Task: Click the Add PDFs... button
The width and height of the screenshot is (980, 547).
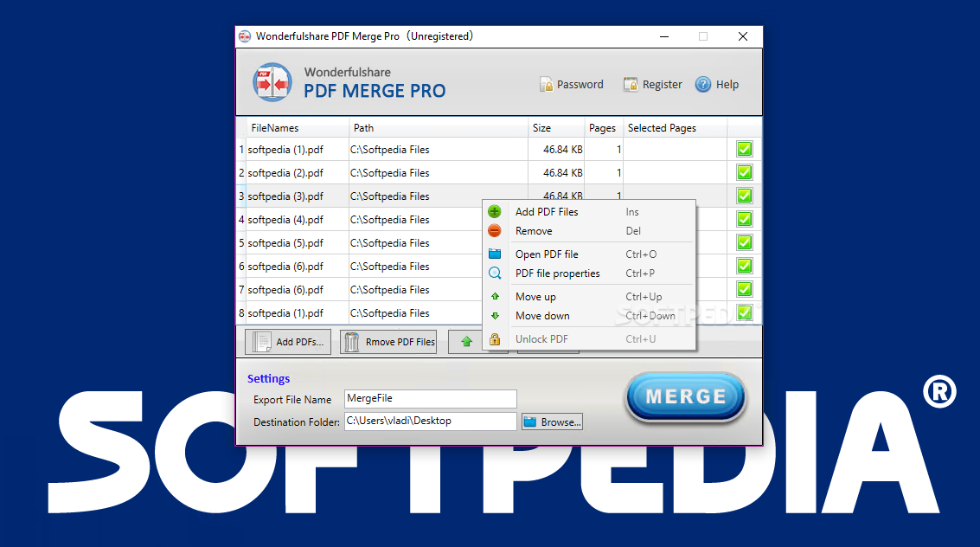Action: point(288,342)
